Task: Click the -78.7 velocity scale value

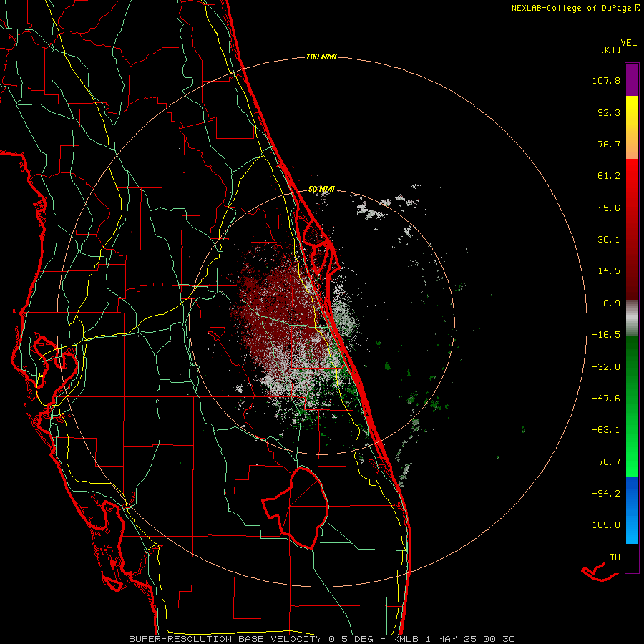Action: tap(606, 462)
